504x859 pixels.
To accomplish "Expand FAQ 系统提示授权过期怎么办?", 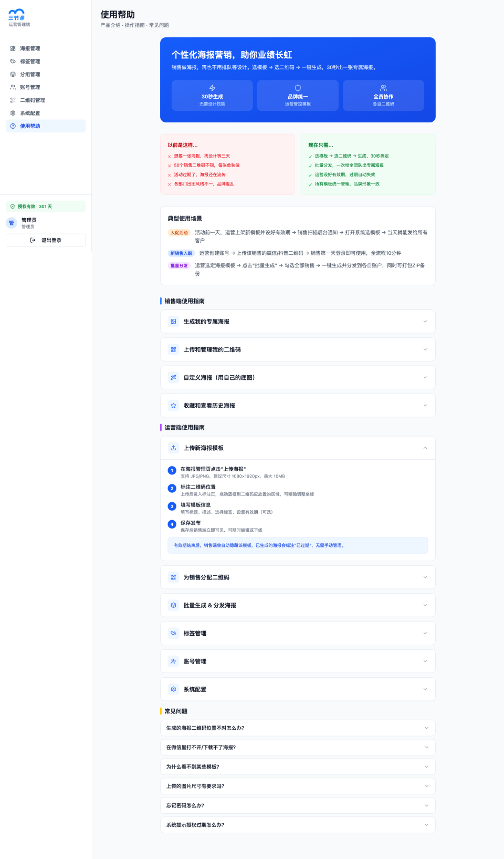I will 298,825.
